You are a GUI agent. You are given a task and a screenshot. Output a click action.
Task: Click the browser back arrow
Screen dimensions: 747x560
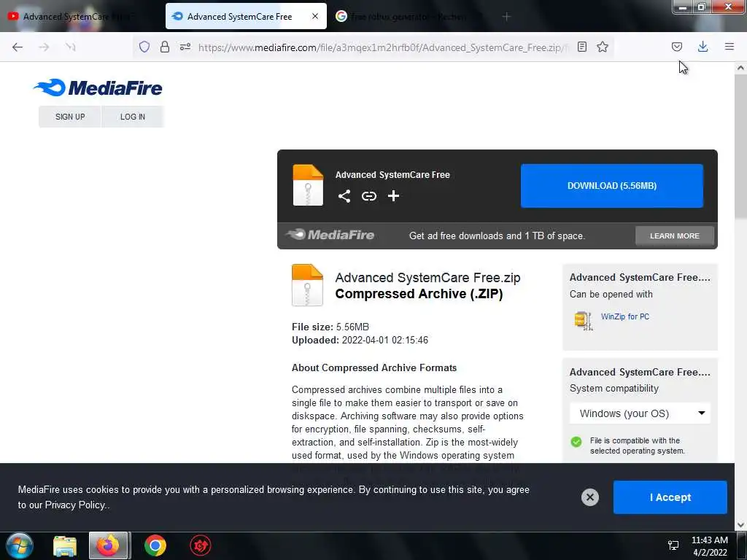point(18,47)
